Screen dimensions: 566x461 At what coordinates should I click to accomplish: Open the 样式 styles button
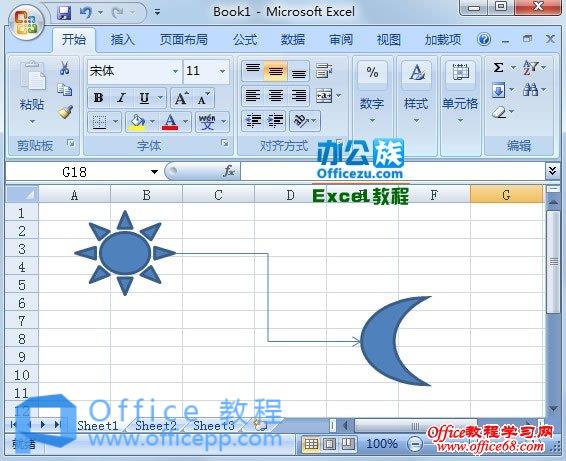pyautogui.click(x=416, y=93)
